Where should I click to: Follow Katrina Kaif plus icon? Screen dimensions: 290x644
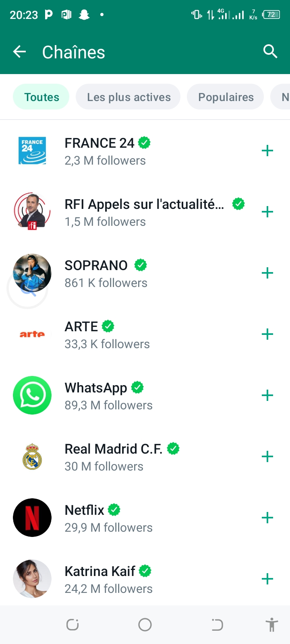point(267,579)
